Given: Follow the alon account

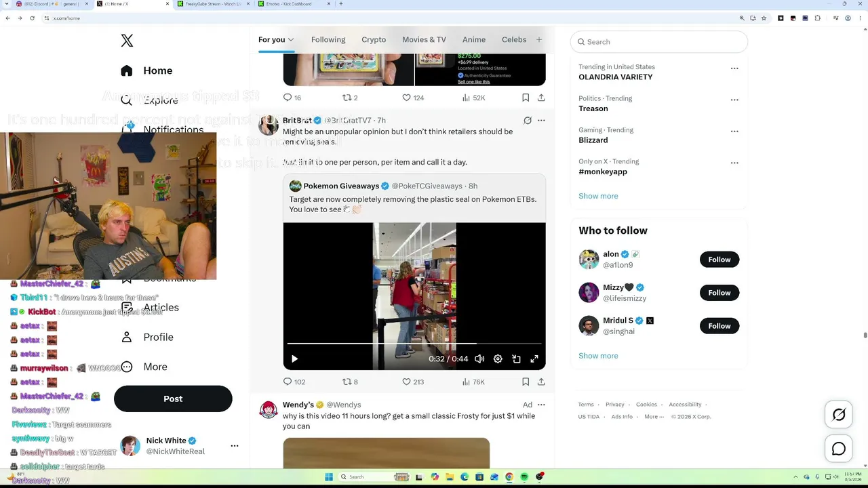Looking at the screenshot, I should tap(719, 260).
